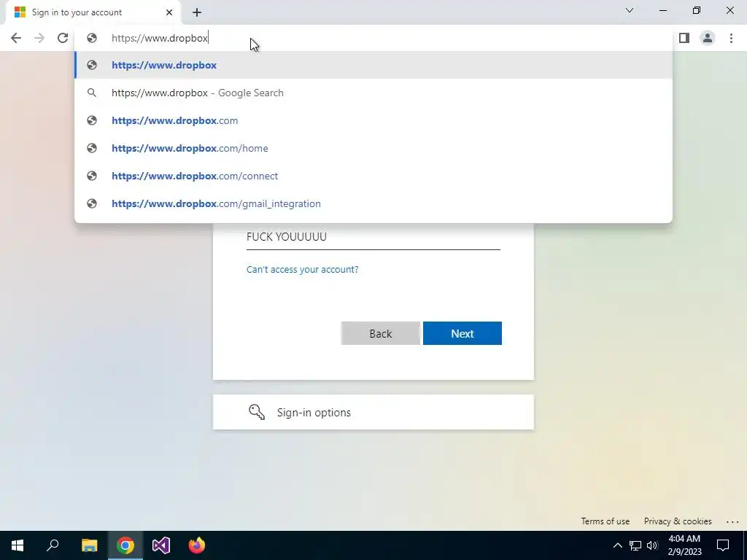Click the address bar URL text field
Image resolution: width=747 pixels, height=560 pixels.
coord(373,38)
